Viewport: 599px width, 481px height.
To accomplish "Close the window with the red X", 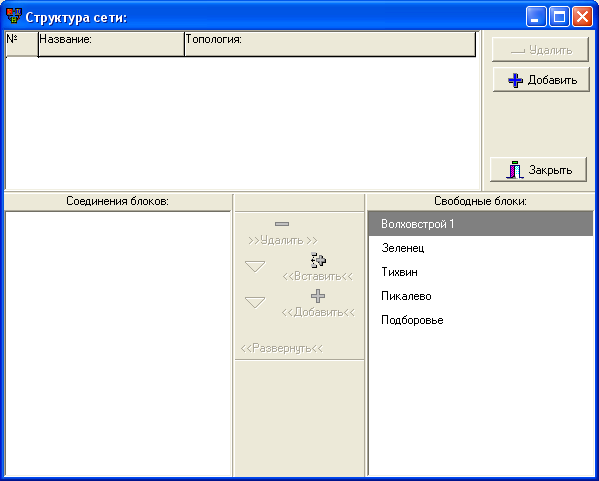I will tap(583, 17).
